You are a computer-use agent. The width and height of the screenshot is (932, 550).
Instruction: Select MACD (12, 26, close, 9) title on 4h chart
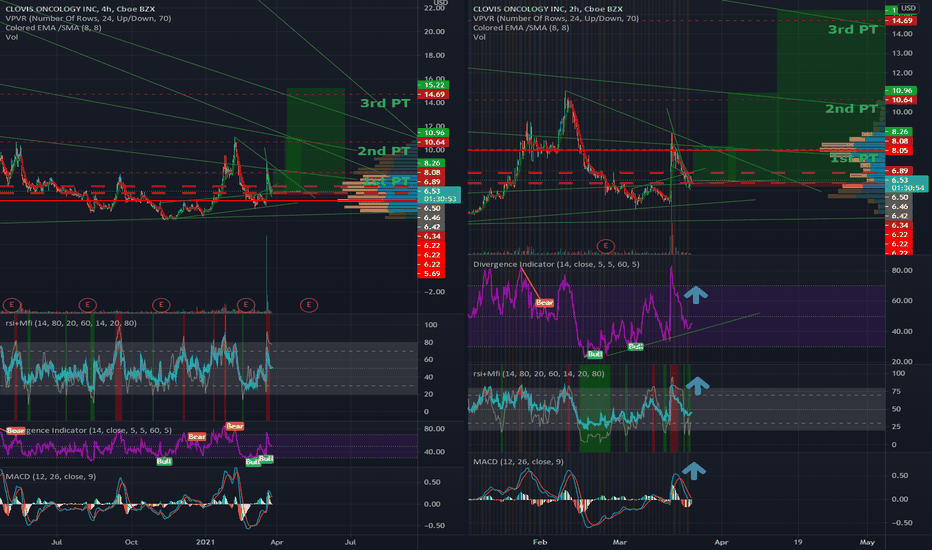51,476
